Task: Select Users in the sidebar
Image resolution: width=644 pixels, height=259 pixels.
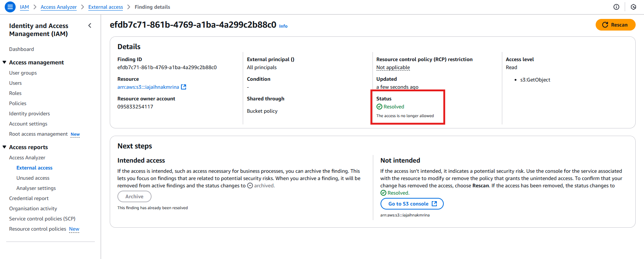Action: click(x=15, y=83)
